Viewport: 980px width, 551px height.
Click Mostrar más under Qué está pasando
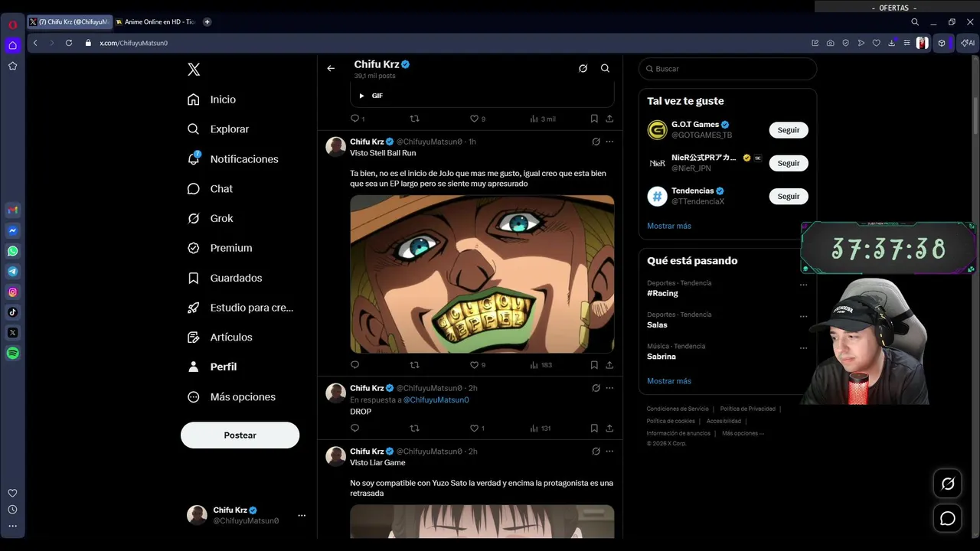(669, 381)
